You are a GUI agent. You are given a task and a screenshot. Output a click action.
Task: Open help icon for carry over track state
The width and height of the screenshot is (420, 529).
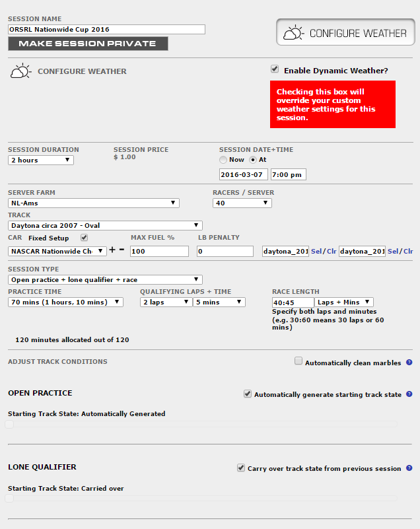pyautogui.click(x=409, y=468)
